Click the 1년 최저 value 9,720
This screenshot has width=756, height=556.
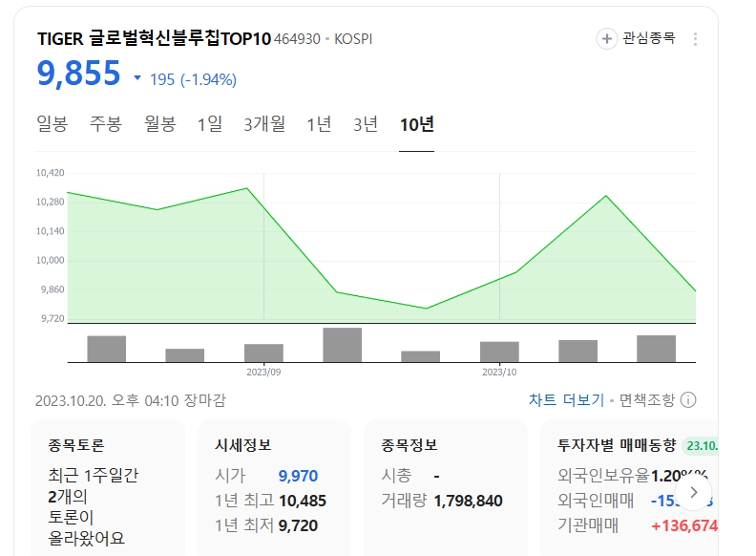click(298, 525)
